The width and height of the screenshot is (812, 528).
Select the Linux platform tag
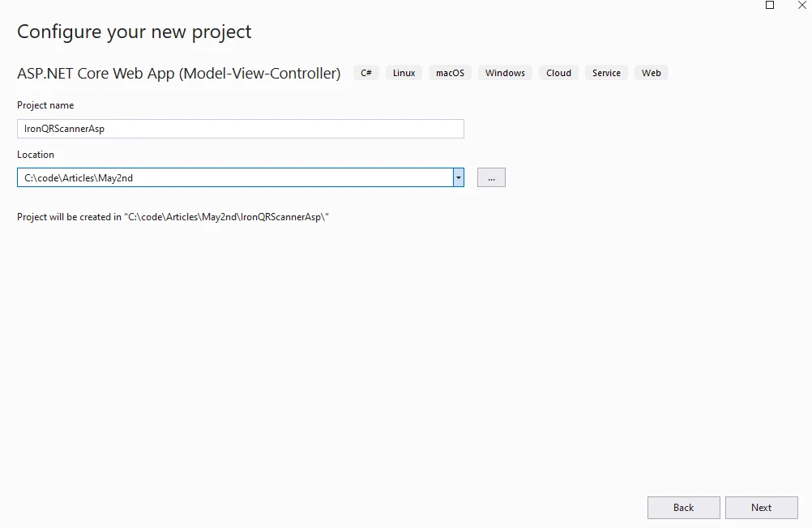click(x=404, y=73)
